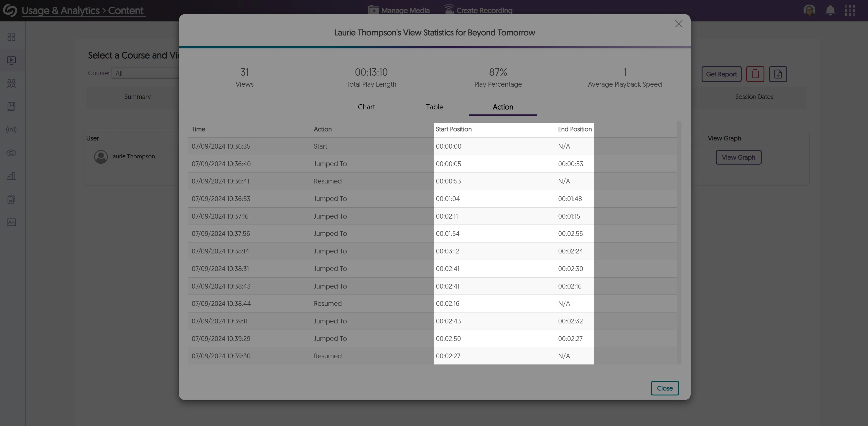Toggle the eye visibility icon in the sidebar
The width and height of the screenshot is (868, 426).
pos(11,153)
